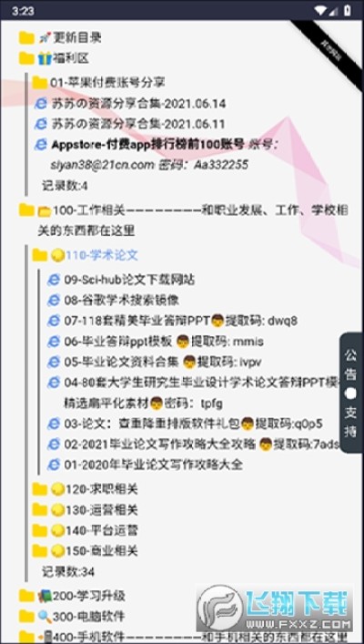Open 05-毕业论文资料合集 link
The height and width of the screenshot is (644, 364).
(x=121, y=363)
